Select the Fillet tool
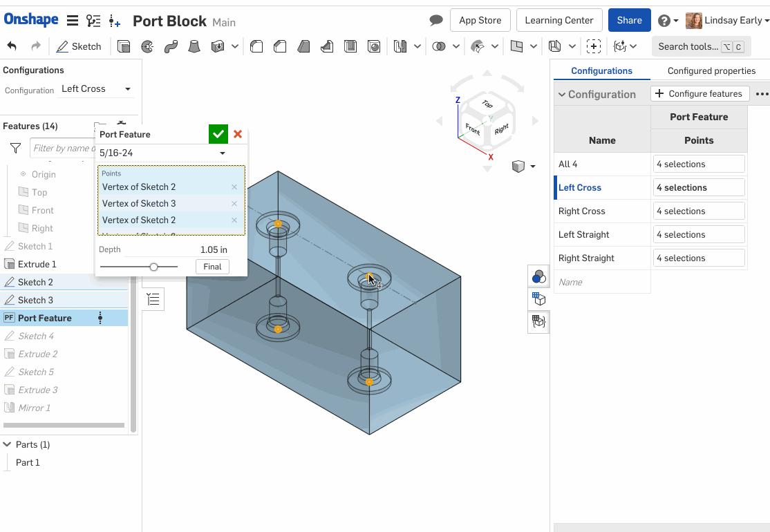This screenshot has width=770, height=532. pos(256,46)
